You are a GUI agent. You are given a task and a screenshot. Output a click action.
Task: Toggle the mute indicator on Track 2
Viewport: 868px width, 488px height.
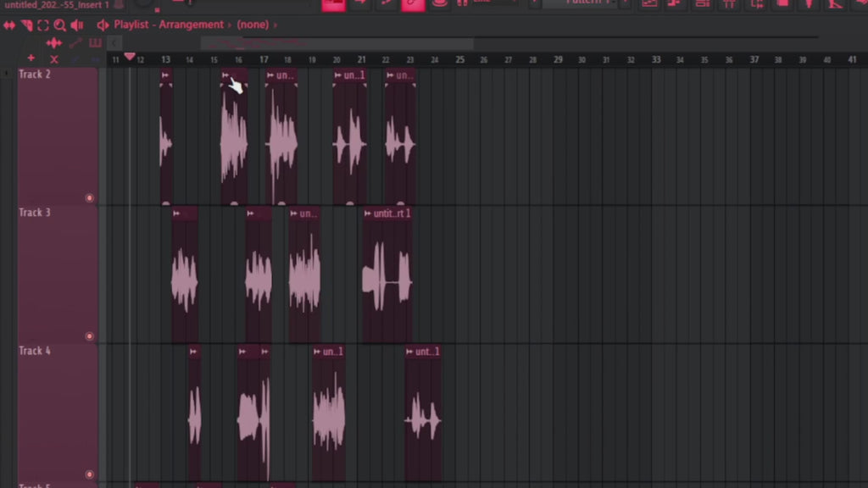point(90,197)
